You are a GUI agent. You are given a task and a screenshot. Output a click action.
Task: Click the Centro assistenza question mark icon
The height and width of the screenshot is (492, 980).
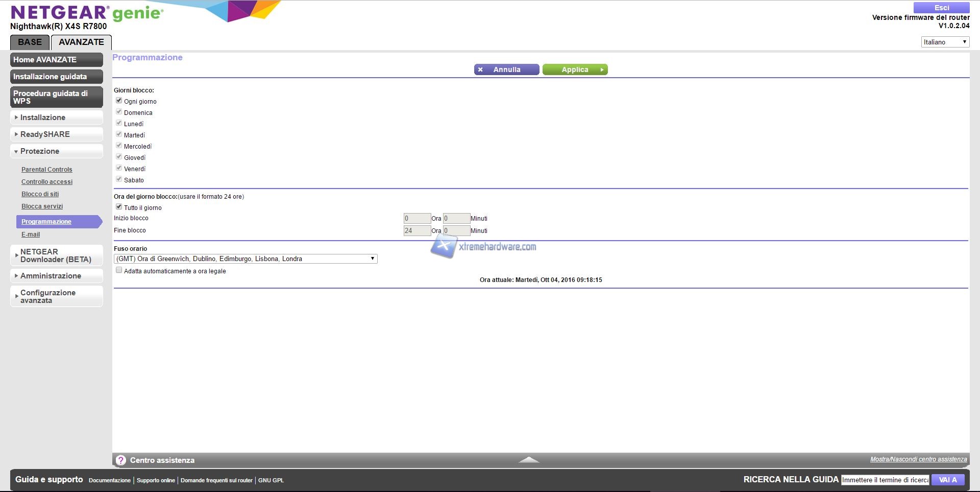click(x=121, y=460)
